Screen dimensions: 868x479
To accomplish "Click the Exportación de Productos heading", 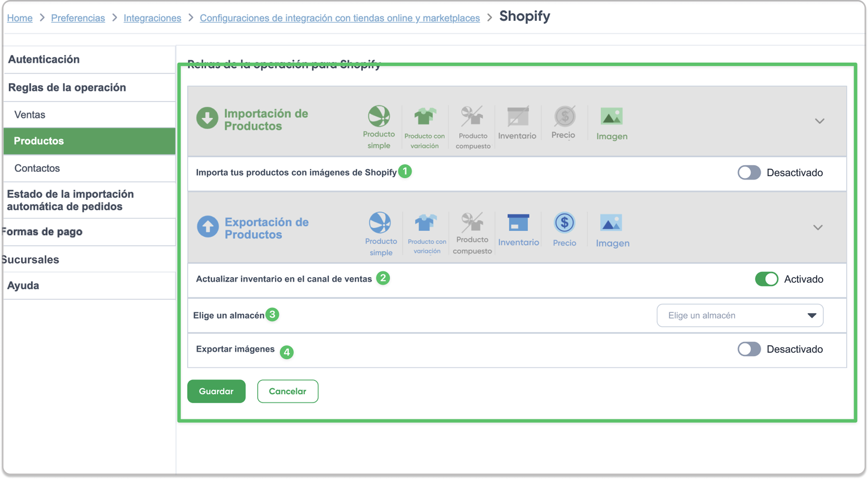I will (266, 228).
